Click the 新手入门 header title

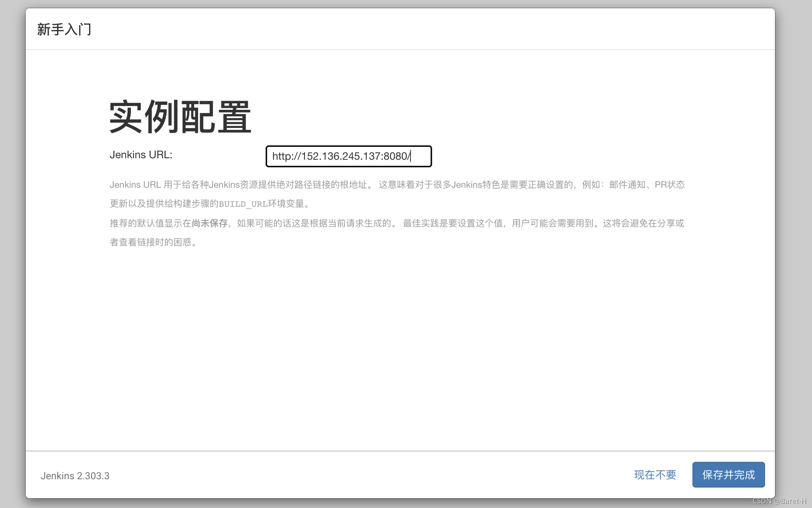click(64, 30)
